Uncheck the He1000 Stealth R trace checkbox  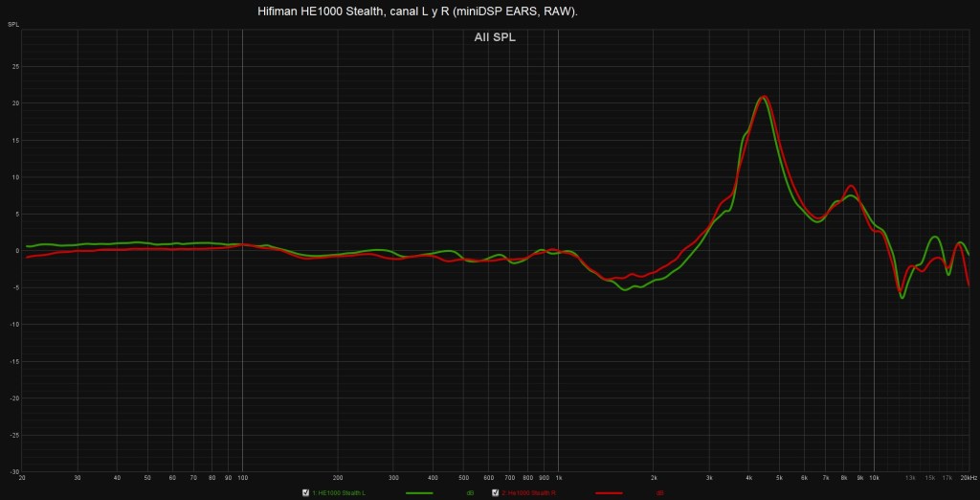[x=496, y=492]
